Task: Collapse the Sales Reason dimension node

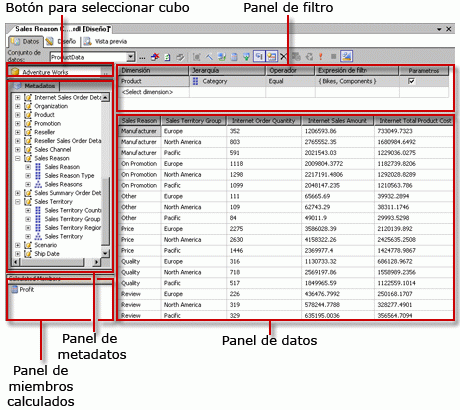Action: click(x=18, y=158)
